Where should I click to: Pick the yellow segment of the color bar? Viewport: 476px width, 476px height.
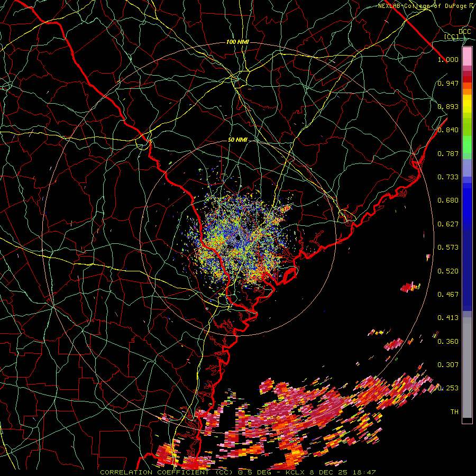467,104
